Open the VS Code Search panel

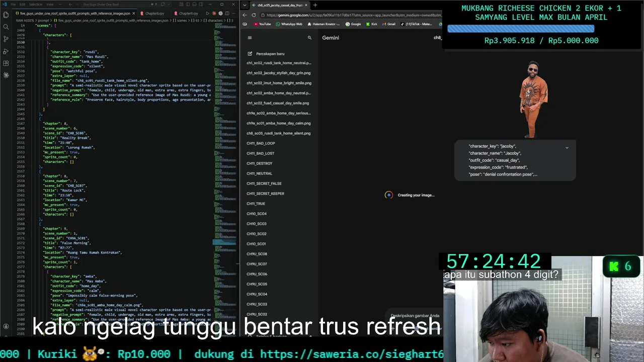click(6, 27)
